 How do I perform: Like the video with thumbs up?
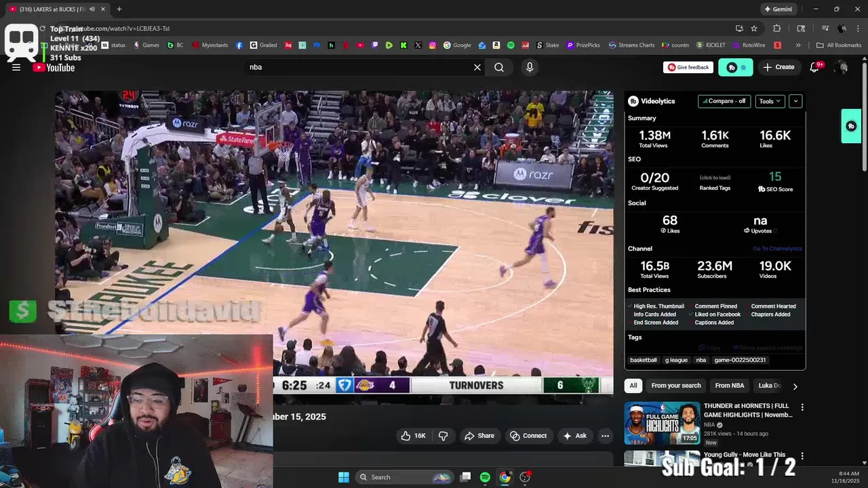[x=413, y=436]
